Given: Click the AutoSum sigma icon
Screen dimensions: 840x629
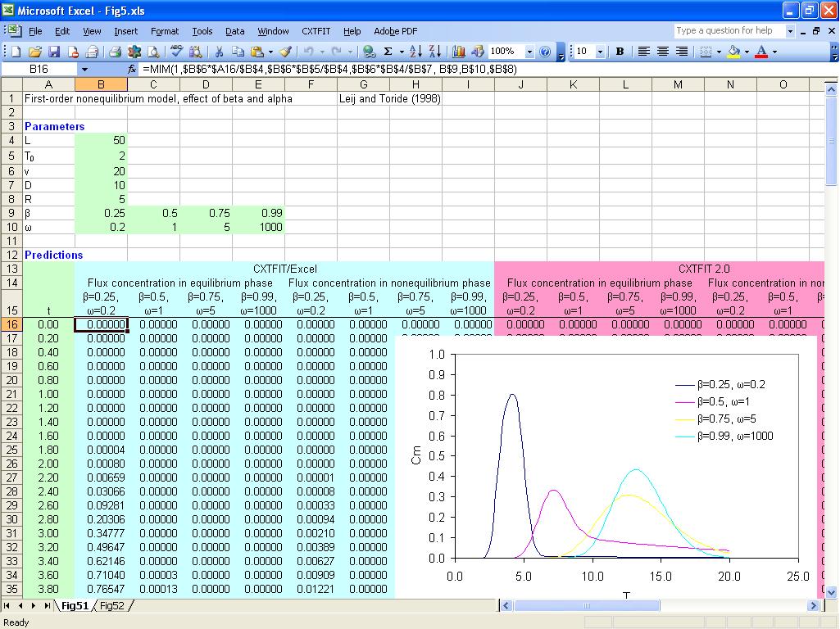Looking at the screenshot, I should 388,52.
